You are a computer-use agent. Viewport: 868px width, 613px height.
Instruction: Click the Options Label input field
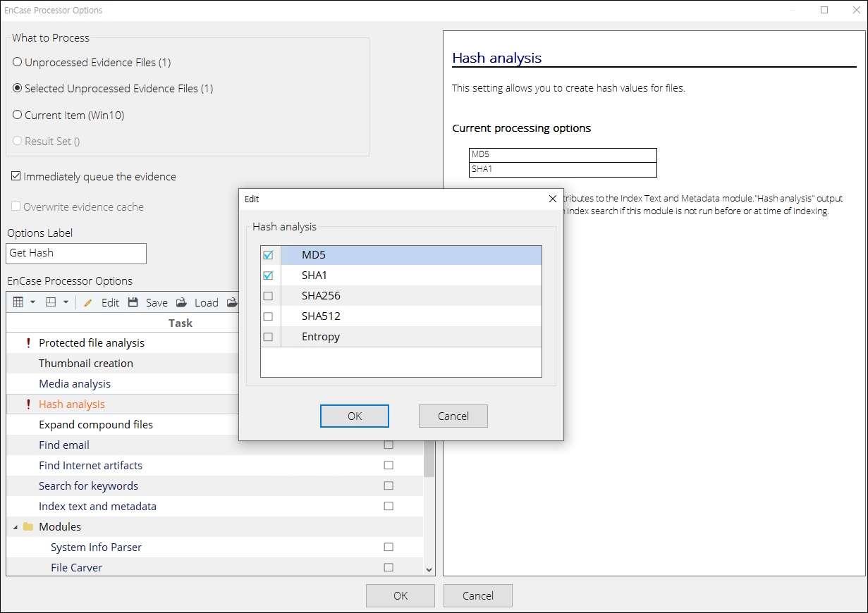click(76, 254)
